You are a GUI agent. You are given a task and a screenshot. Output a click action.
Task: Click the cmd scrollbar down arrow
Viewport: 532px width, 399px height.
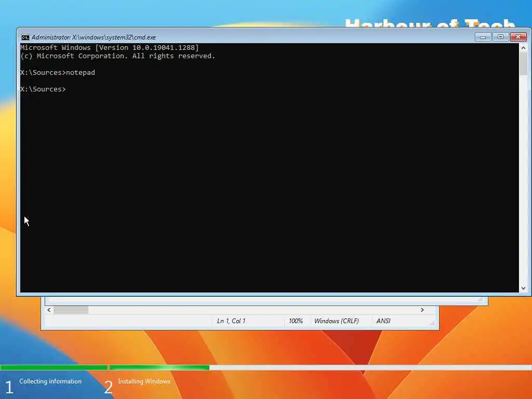coord(523,288)
